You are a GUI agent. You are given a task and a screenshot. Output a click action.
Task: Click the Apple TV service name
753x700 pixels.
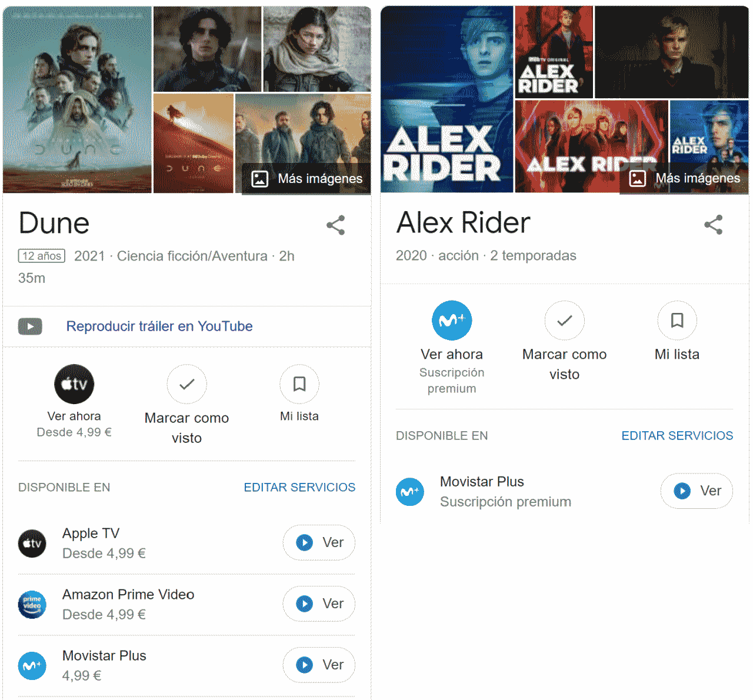(91, 534)
